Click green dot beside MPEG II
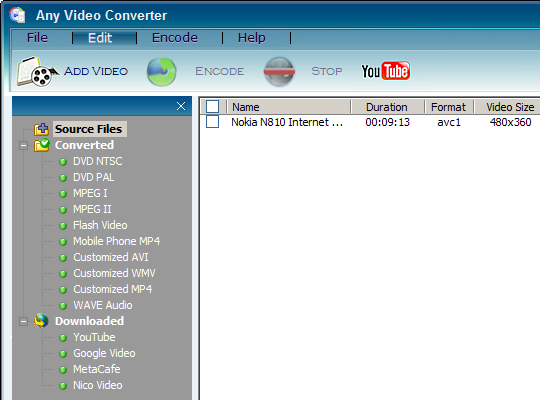This screenshot has height=400, width=540. click(63, 210)
